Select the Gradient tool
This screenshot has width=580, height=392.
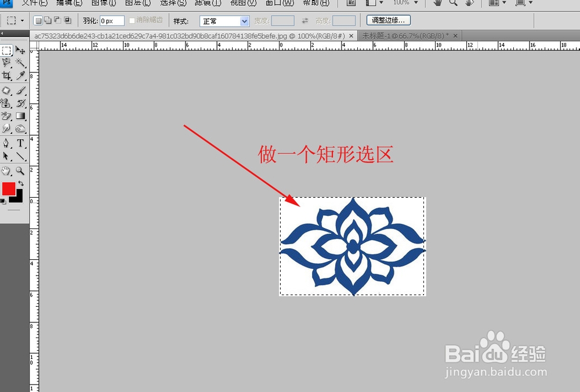[x=20, y=116]
